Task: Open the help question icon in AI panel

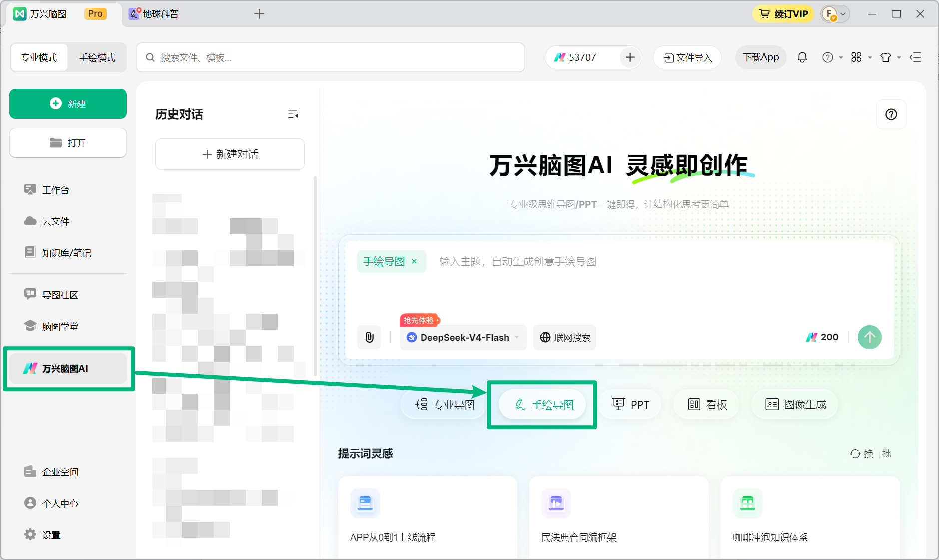Action: [x=891, y=114]
